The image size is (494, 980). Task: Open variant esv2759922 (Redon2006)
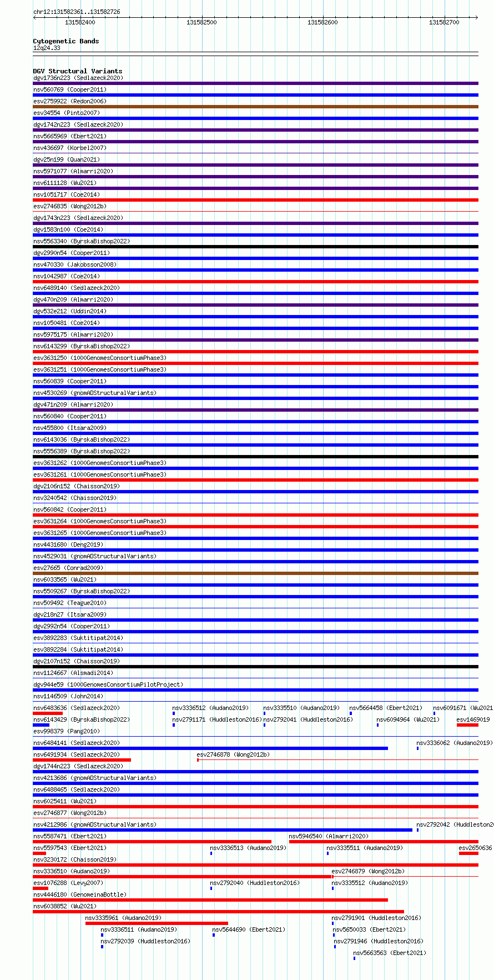70,101
